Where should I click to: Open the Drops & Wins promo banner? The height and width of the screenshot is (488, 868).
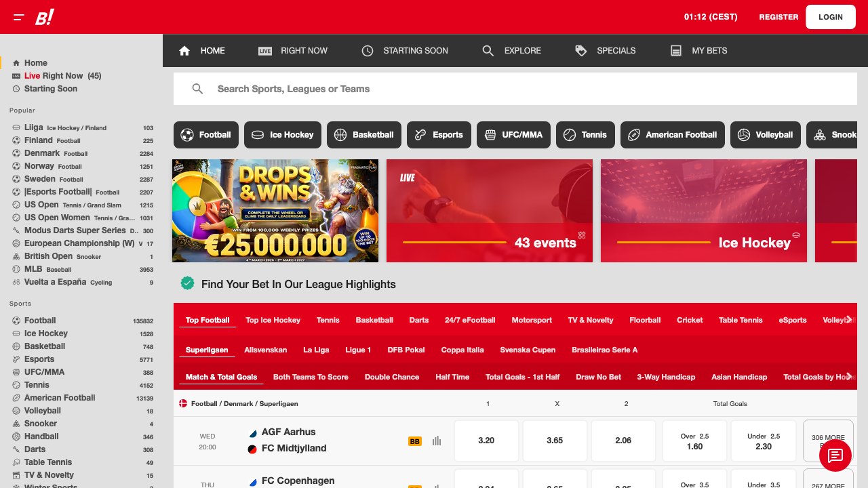tap(275, 211)
